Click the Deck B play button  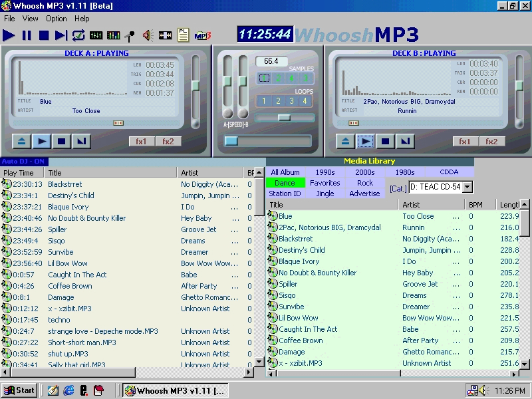365,141
